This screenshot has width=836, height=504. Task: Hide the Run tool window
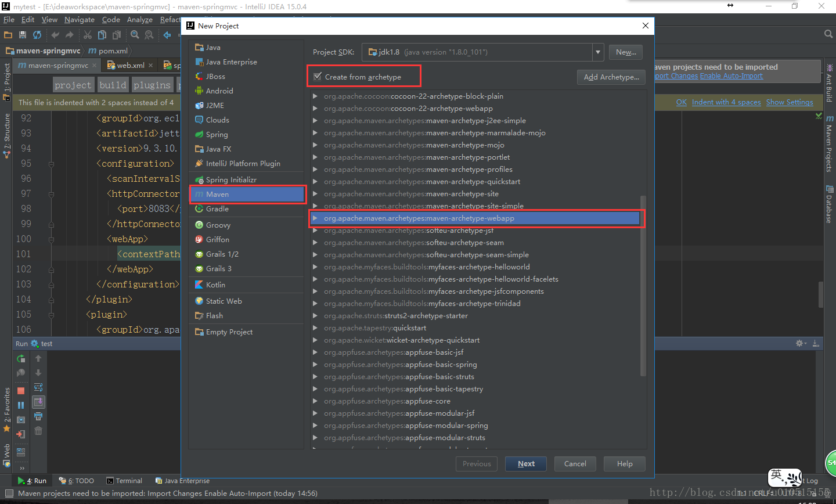click(816, 344)
